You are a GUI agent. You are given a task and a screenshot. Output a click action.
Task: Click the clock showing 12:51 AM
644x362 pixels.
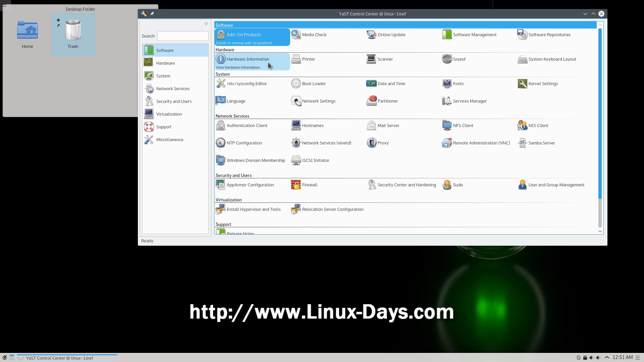tap(623, 357)
